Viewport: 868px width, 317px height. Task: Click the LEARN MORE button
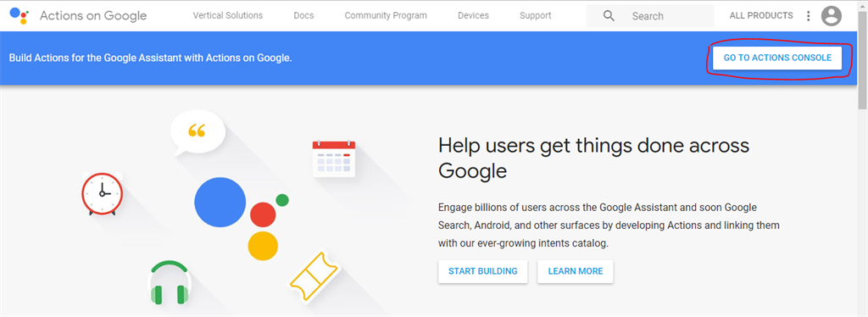(576, 271)
